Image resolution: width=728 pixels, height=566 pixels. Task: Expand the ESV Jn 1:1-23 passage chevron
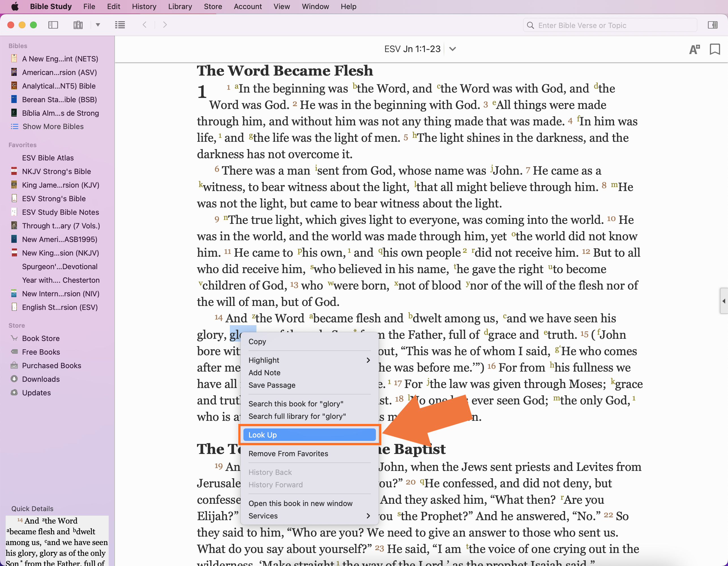coord(452,49)
